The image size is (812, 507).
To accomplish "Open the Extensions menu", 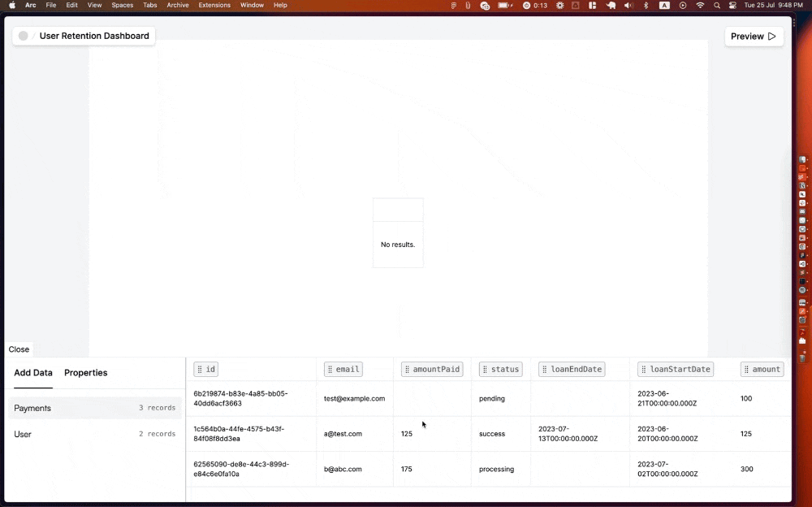I will point(214,5).
